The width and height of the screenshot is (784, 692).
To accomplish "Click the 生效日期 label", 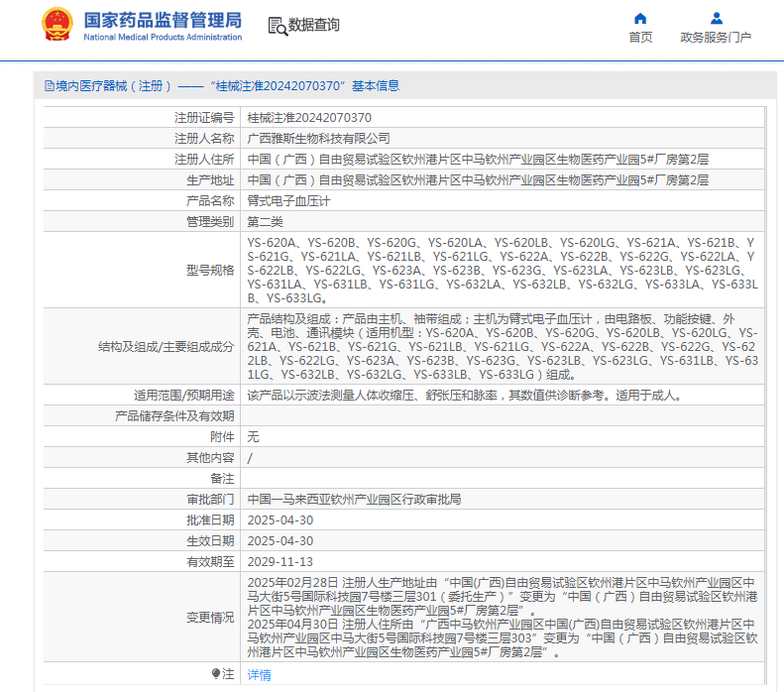I will pos(210,541).
